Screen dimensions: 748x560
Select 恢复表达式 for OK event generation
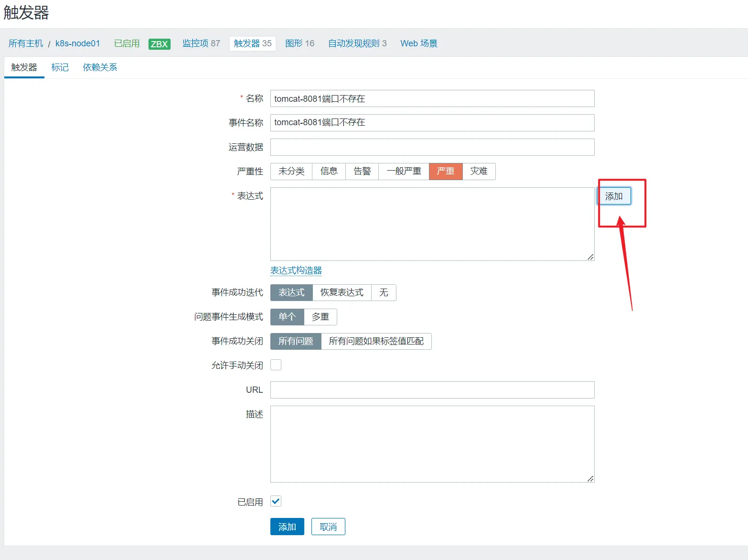click(x=342, y=292)
